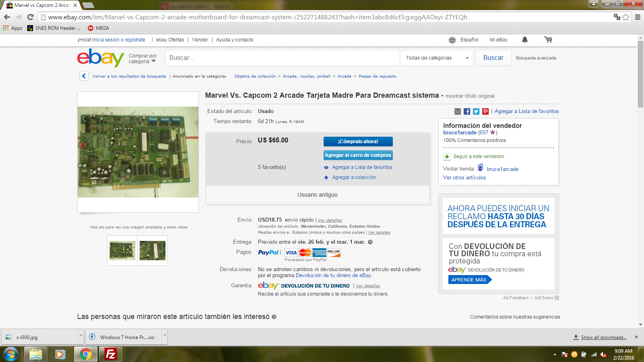Click AdChoice icon

pyautogui.click(x=557, y=298)
